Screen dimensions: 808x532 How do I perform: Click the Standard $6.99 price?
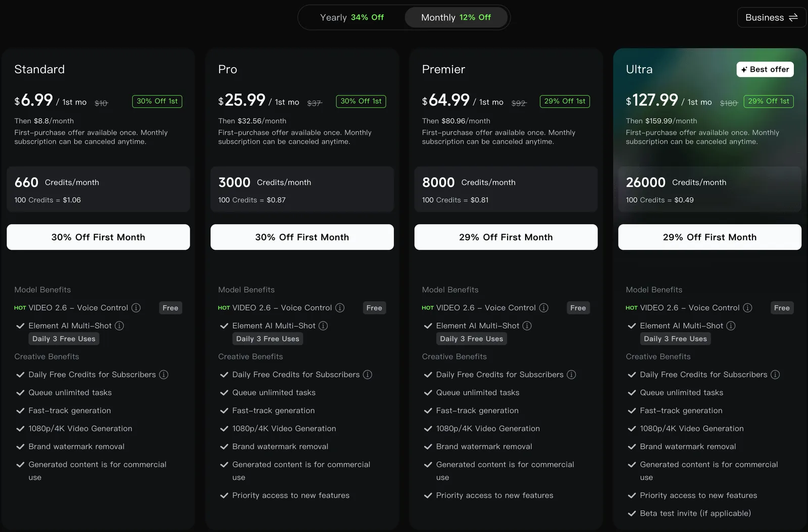point(33,100)
